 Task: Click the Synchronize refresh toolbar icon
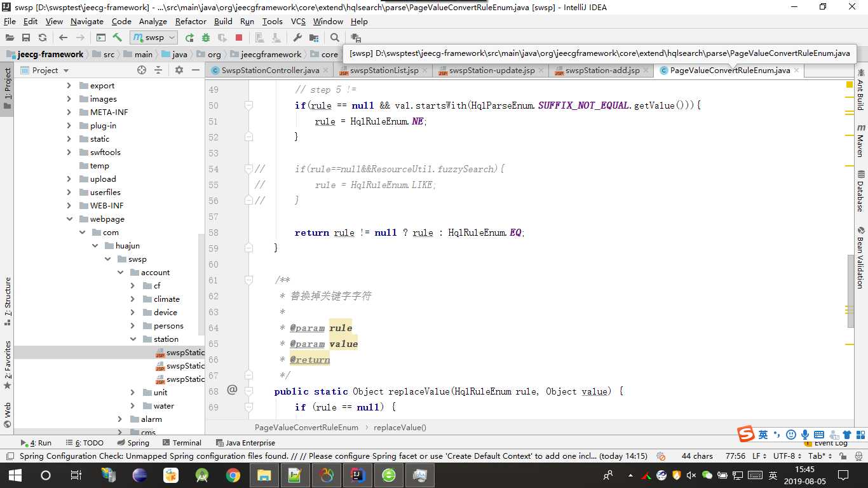43,37
